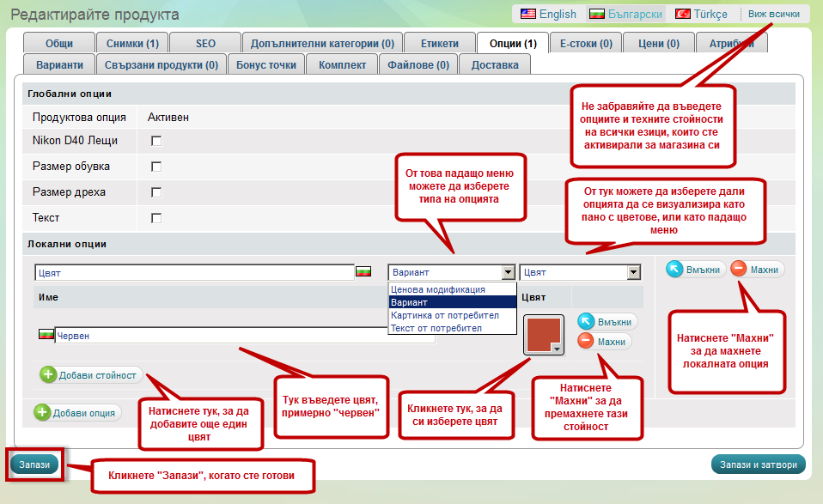The width and height of the screenshot is (823, 504).
Task: Select Ценова модификация from the dropdown list
Action: [438, 290]
